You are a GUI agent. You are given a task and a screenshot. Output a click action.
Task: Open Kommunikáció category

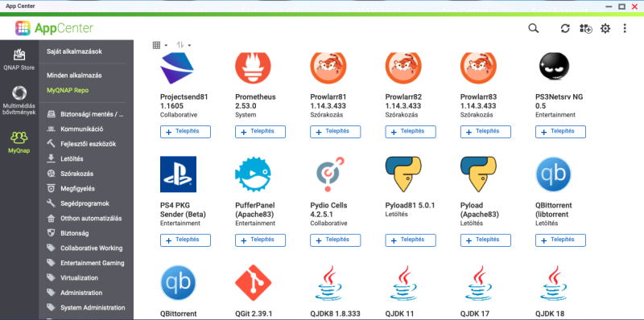[x=75, y=129]
